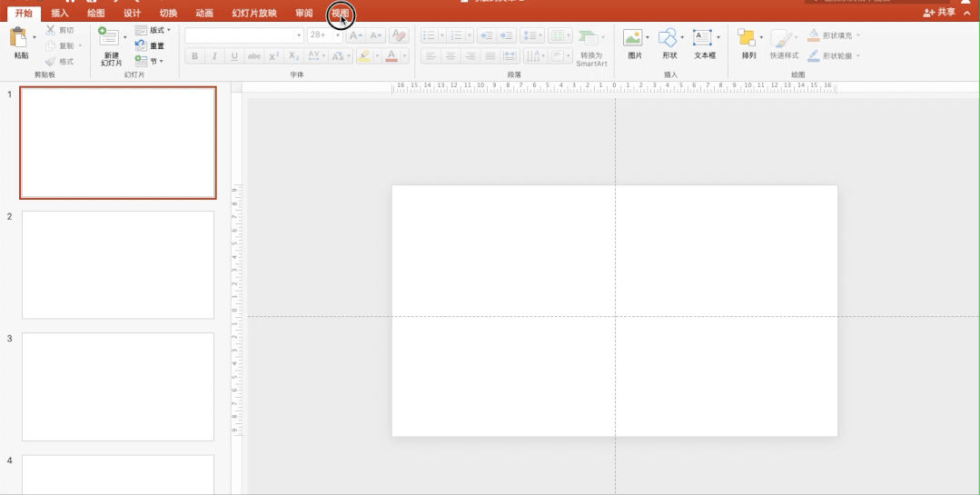The image size is (980, 495).
Task: Click the Text Box (文本框) icon
Action: (x=702, y=39)
